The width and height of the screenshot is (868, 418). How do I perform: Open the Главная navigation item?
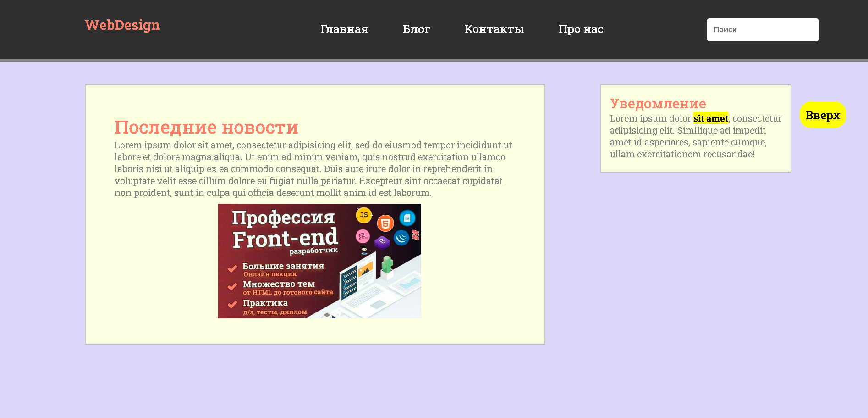(x=344, y=29)
